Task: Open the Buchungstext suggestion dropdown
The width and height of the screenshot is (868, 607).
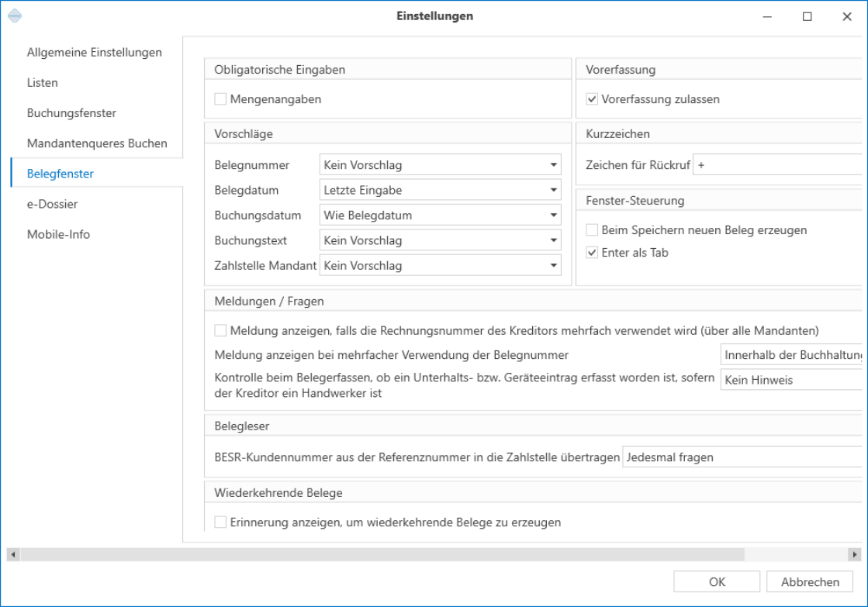Action: [x=440, y=240]
